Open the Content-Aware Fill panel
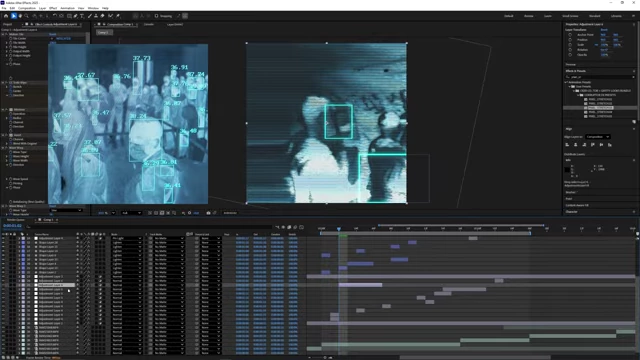Image resolution: width=640 pixels, height=360 pixels. pyautogui.click(x=577, y=205)
